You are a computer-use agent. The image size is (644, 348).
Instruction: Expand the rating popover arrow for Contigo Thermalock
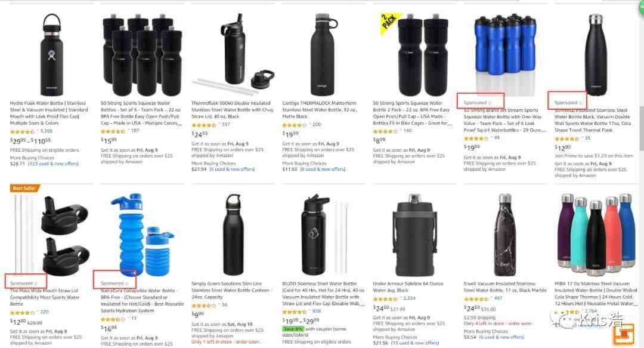(x=311, y=124)
